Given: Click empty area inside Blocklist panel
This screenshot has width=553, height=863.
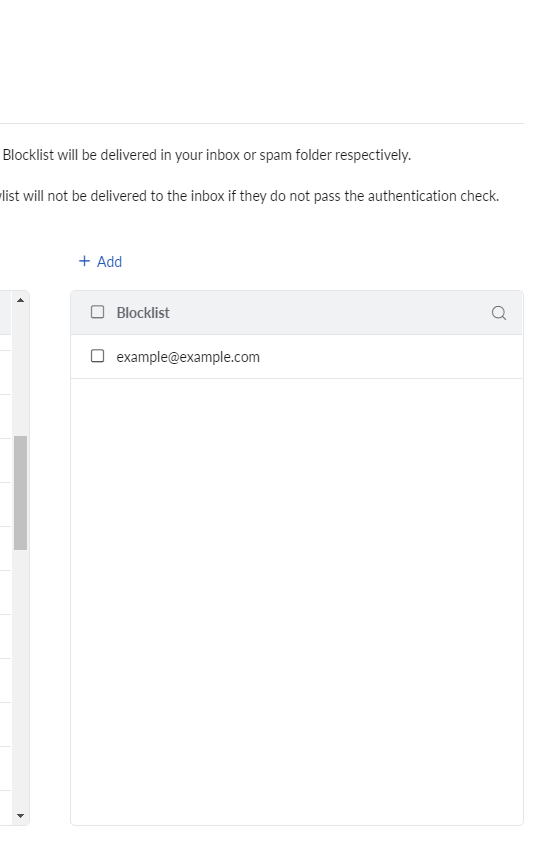Looking at the screenshot, I should click(x=297, y=601).
